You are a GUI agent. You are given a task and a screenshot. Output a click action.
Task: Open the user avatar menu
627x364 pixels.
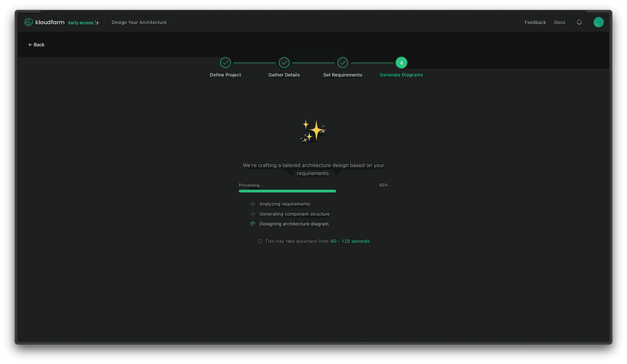point(599,22)
